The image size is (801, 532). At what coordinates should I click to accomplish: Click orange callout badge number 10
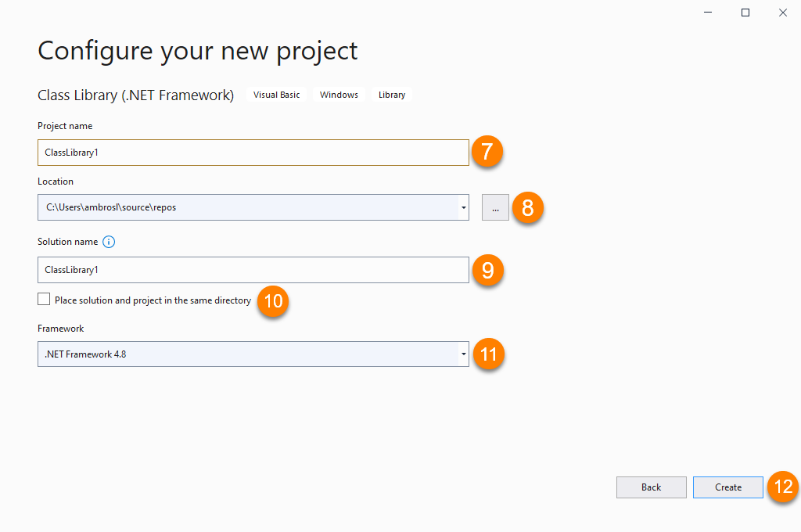(273, 300)
